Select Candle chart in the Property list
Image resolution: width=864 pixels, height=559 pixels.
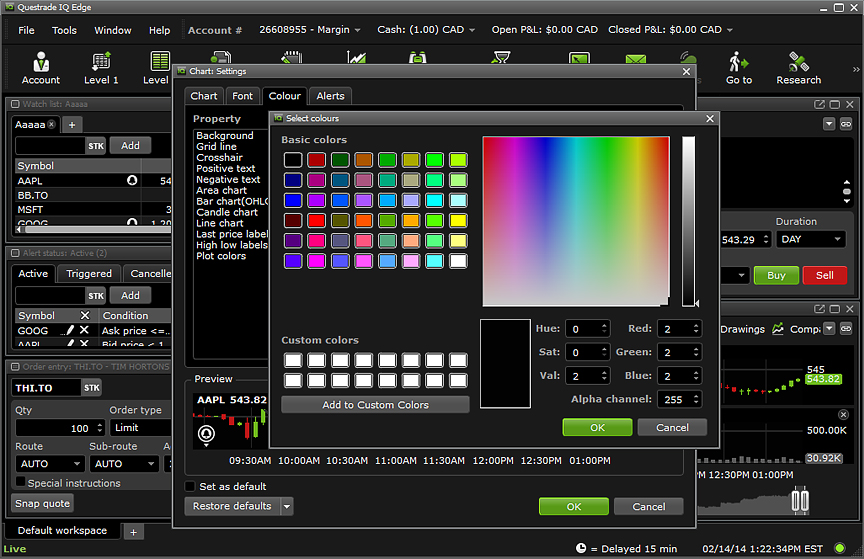tap(226, 212)
